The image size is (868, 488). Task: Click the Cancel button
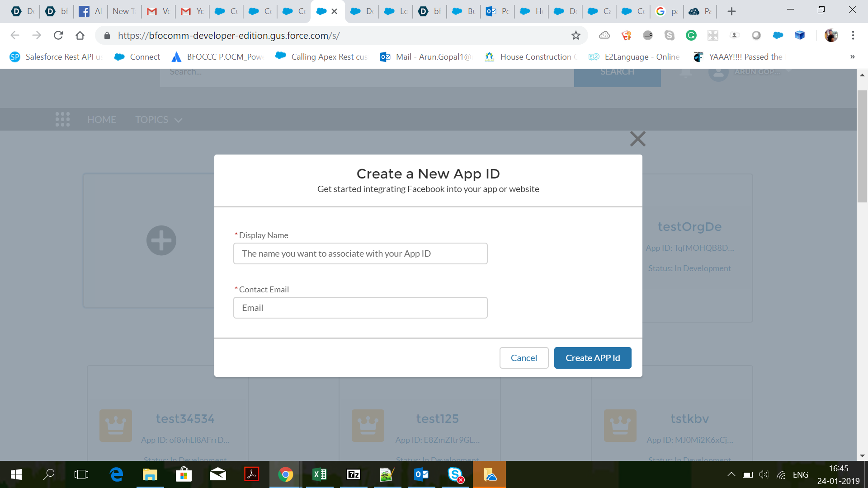524,358
